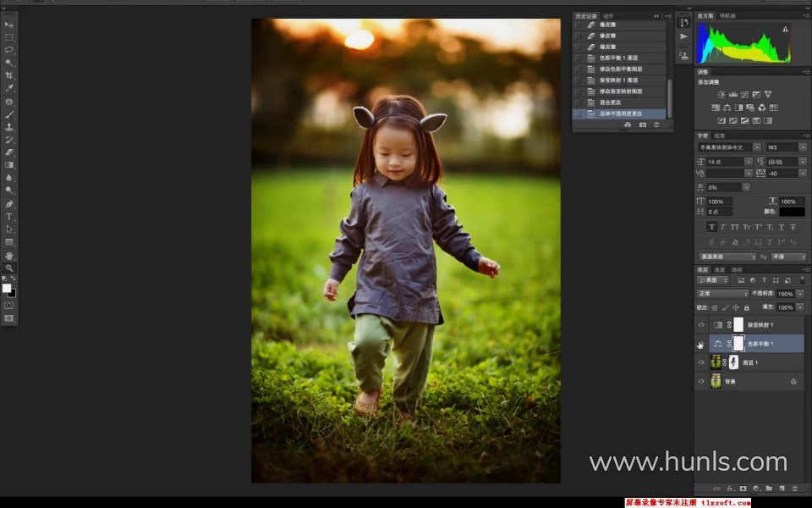Open the foreground color swatch in toolbox
Viewport: 812px width, 508px height.
[x=7, y=288]
